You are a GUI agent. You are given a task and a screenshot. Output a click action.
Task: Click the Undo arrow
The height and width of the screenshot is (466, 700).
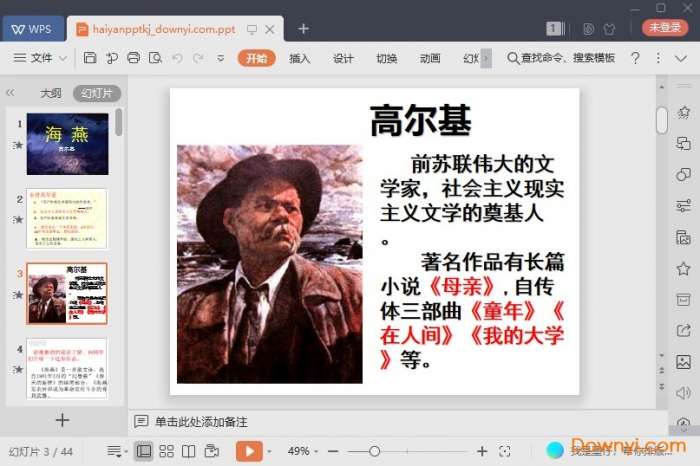click(x=177, y=58)
